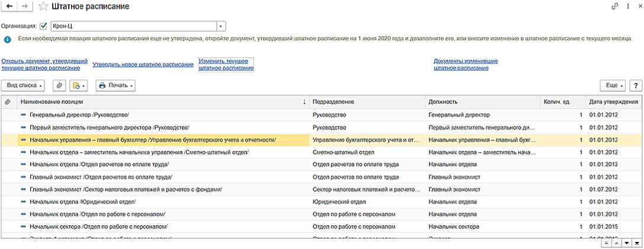The height and width of the screenshot is (249, 644).
Task: Click the paperclip attached files toolbar button
Action: (x=59, y=85)
